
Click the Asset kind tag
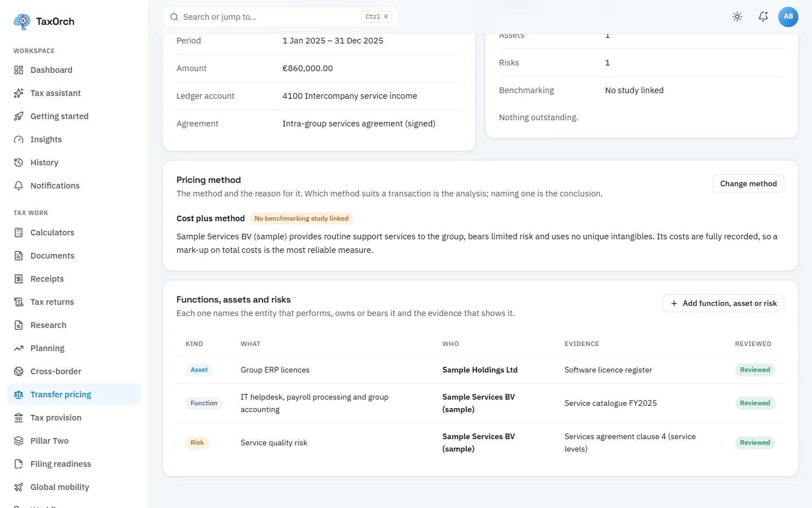[199, 370]
